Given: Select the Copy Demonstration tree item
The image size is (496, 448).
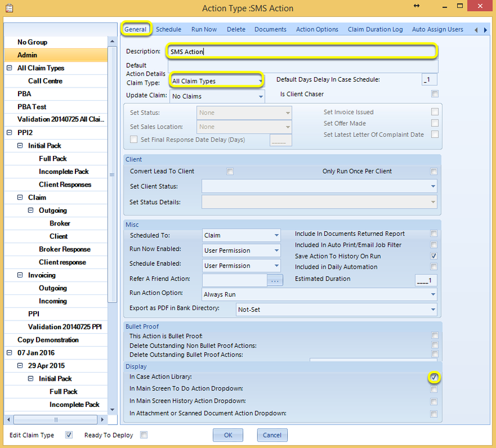Looking at the screenshot, I should click(x=48, y=340).
